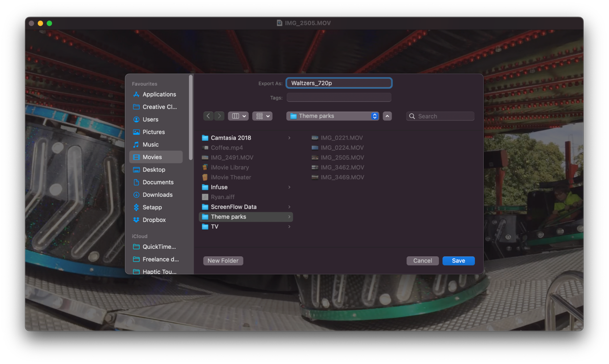Screen dimensions: 609x364
Task: Select Dropbox in the sidebar
Action: click(x=154, y=220)
